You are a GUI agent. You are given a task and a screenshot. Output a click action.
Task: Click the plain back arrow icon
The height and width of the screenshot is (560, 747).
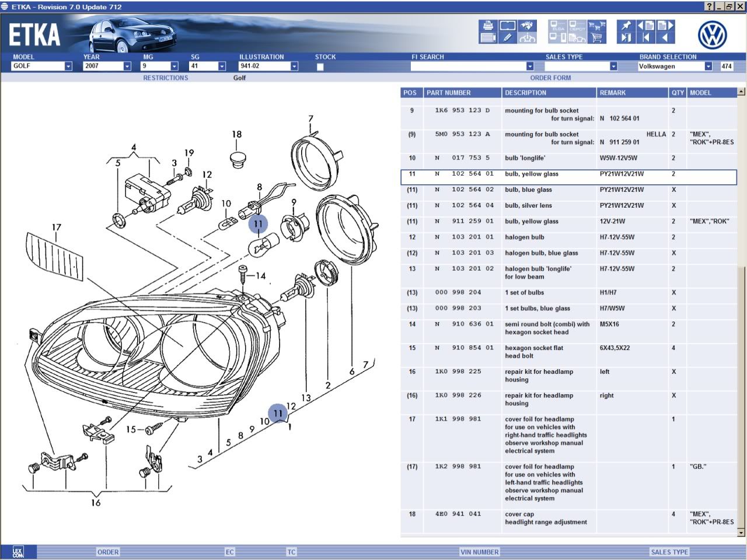click(665, 37)
